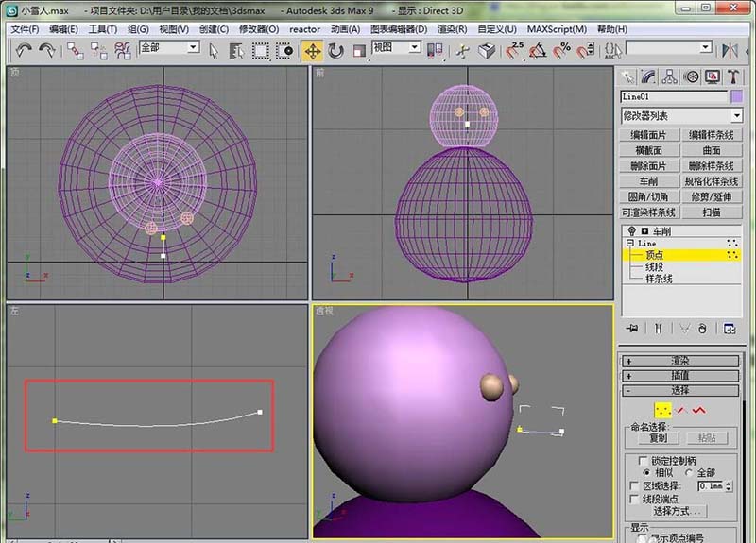Enable the 锁定控制柄 checkbox
756x543 pixels.
(x=642, y=460)
